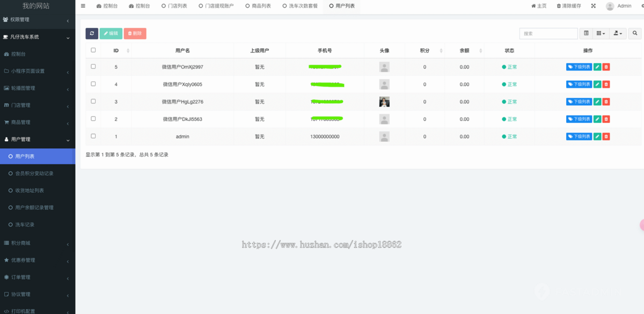
Task: Toggle 正常 status for admin row
Action: coord(509,136)
